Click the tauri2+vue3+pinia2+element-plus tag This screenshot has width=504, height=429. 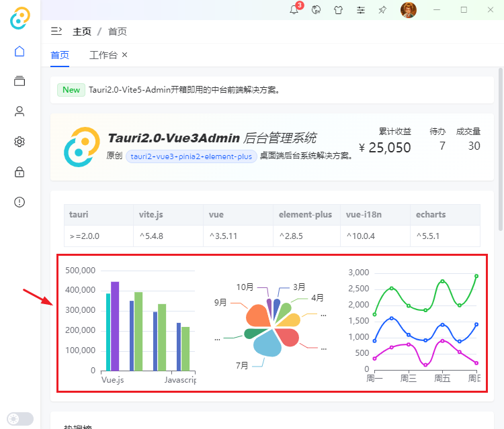(192, 156)
